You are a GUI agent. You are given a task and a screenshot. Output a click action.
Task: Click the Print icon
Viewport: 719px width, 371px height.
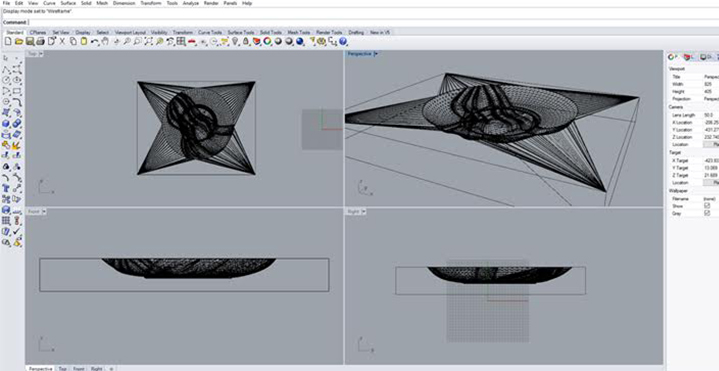[40, 41]
